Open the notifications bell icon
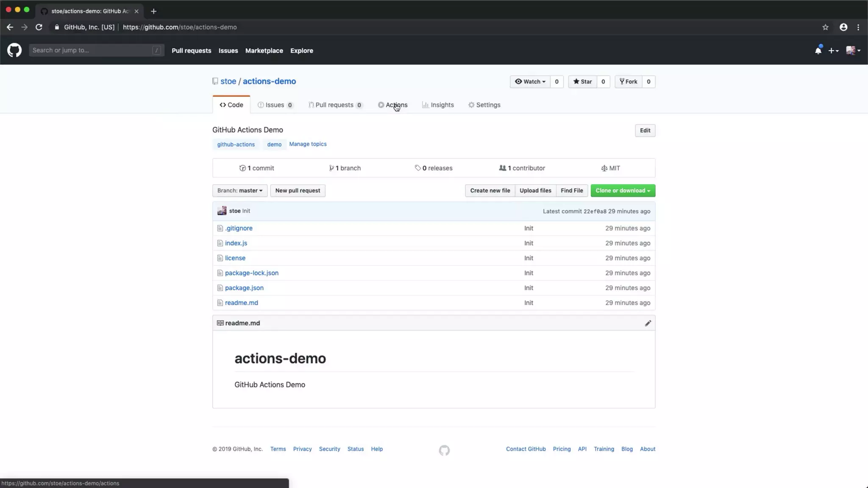This screenshot has height=488, width=868. 818,50
